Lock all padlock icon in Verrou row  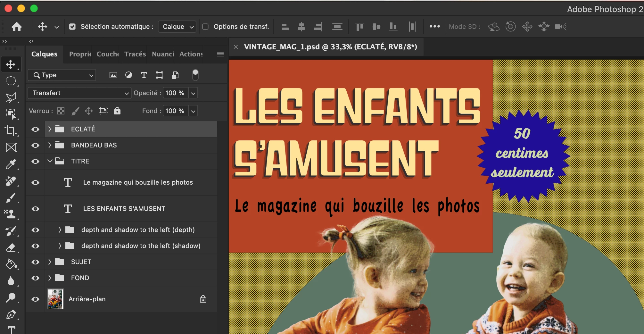[x=117, y=111]
